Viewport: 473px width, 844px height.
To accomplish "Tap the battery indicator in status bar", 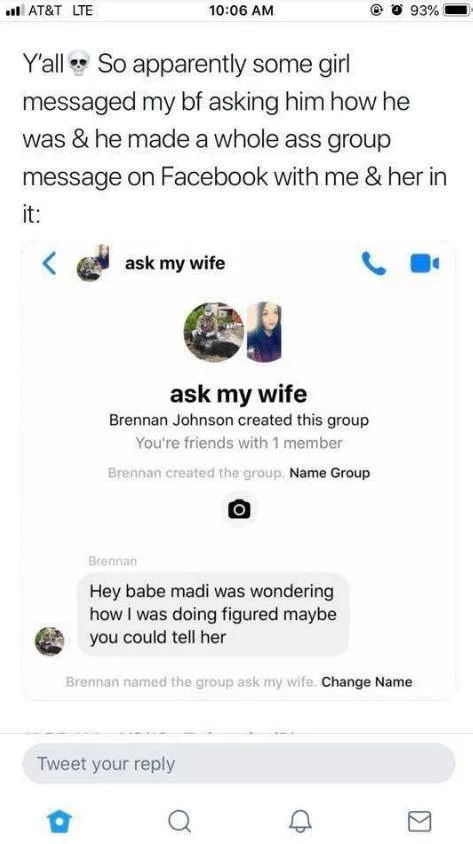I will pos(456,10).
